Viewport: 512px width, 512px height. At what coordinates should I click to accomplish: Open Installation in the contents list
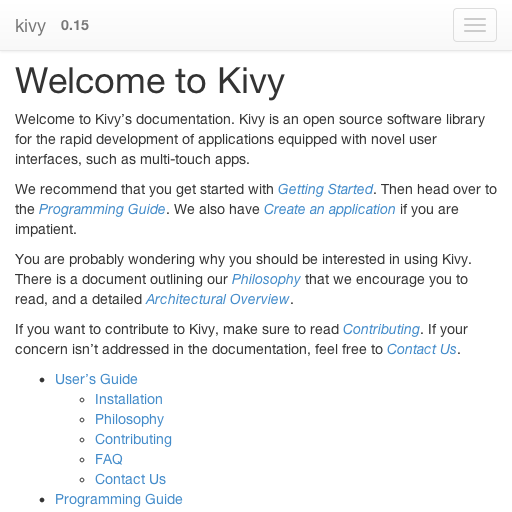(129, 399)
